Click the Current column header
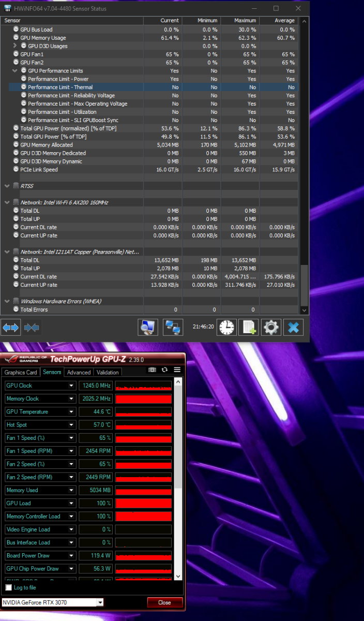364x621 pixels. click(162, 21)
